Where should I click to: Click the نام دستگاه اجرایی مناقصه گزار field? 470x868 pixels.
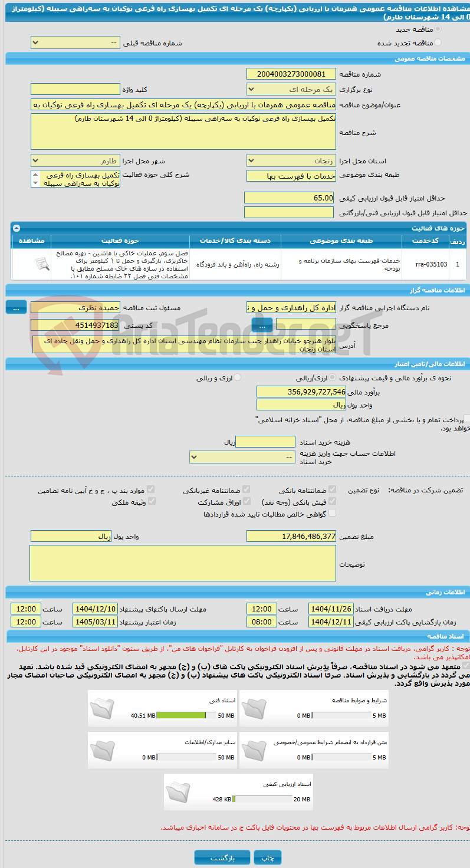pos(291,307)
